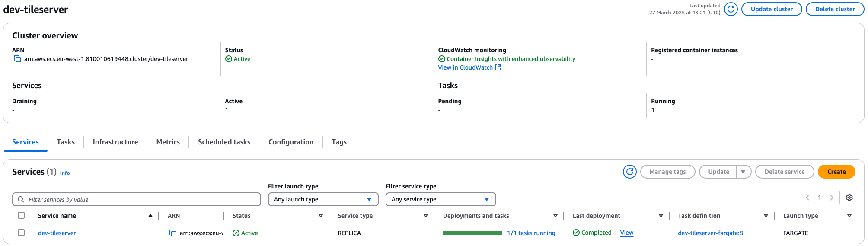Image resolution: width=868 pixels, height=246 pixels.
Task: Focus the Filter services by value field
Action: [x=137, y=199]
